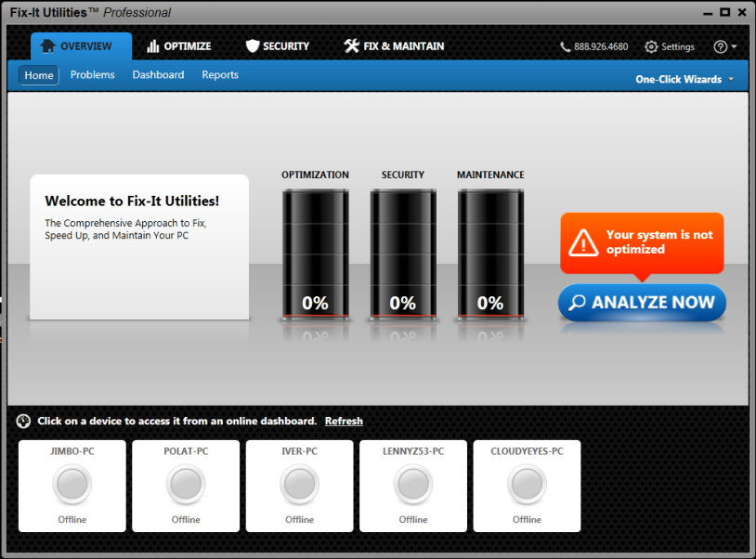Click the Analyze Now button
The width and height of the screenshot is (756, 559).
coord(642,303)
